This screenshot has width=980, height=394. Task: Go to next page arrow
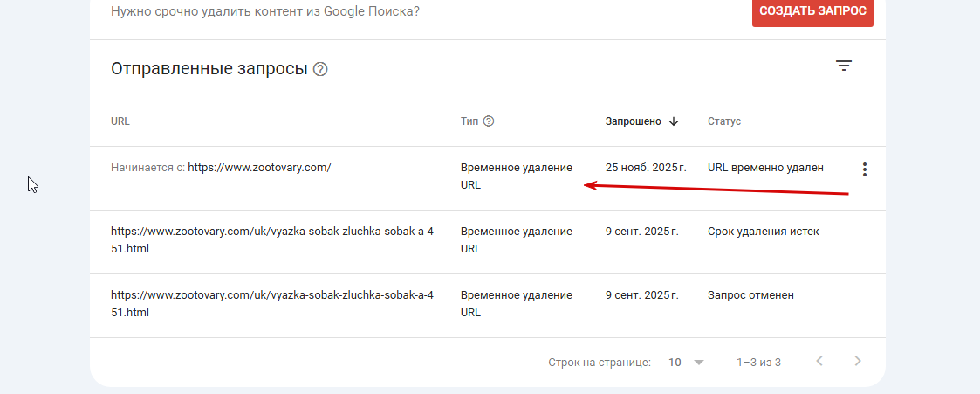click(x=858, y=361)
